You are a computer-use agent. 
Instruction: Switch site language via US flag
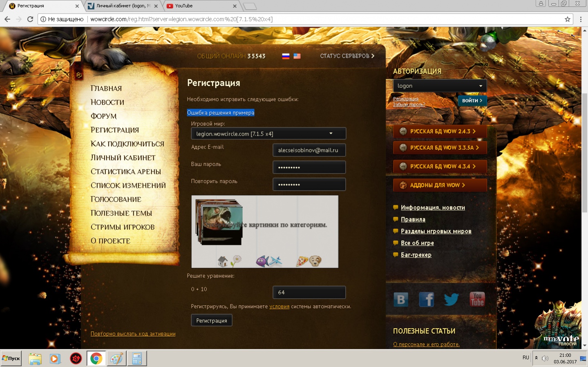297,56
